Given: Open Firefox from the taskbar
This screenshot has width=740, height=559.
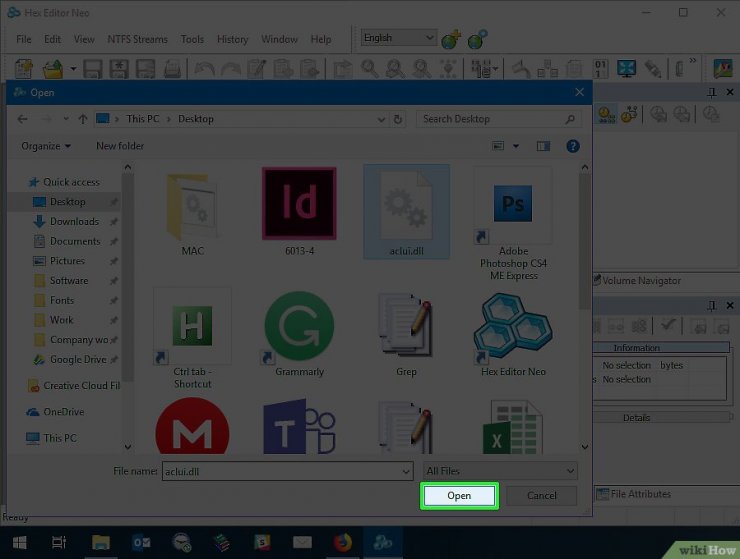Looking at the screenshot, I should 343,542.
